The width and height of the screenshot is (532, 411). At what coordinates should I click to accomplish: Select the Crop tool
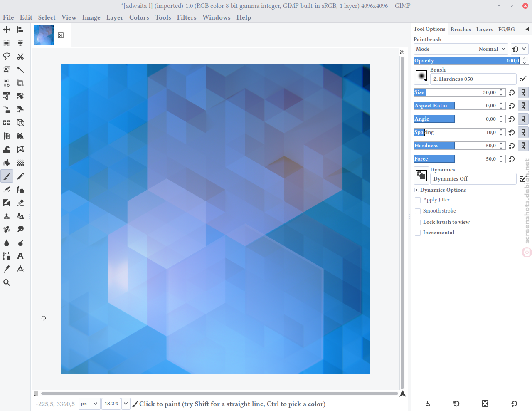pyautogui.click(x=20, y=83)
